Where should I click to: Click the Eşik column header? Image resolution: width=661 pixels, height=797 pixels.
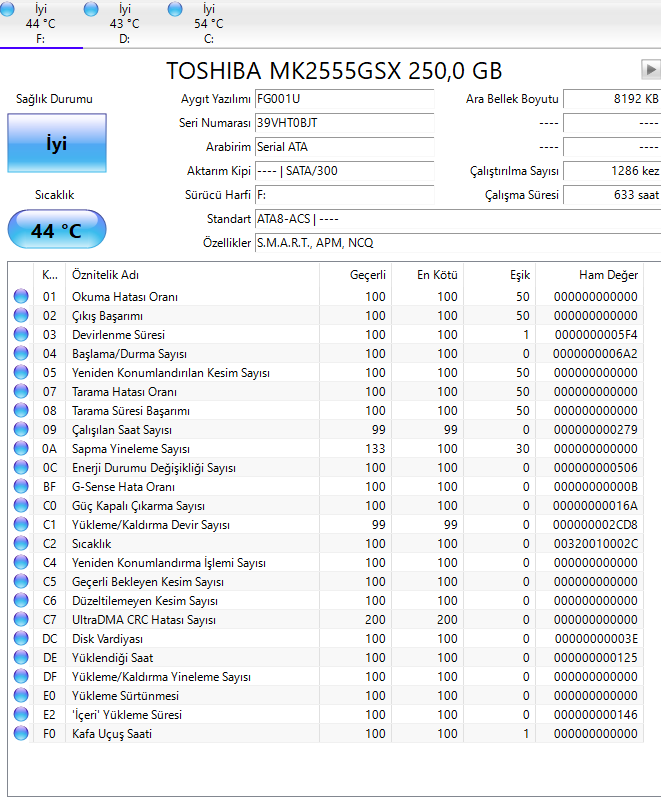500,275
